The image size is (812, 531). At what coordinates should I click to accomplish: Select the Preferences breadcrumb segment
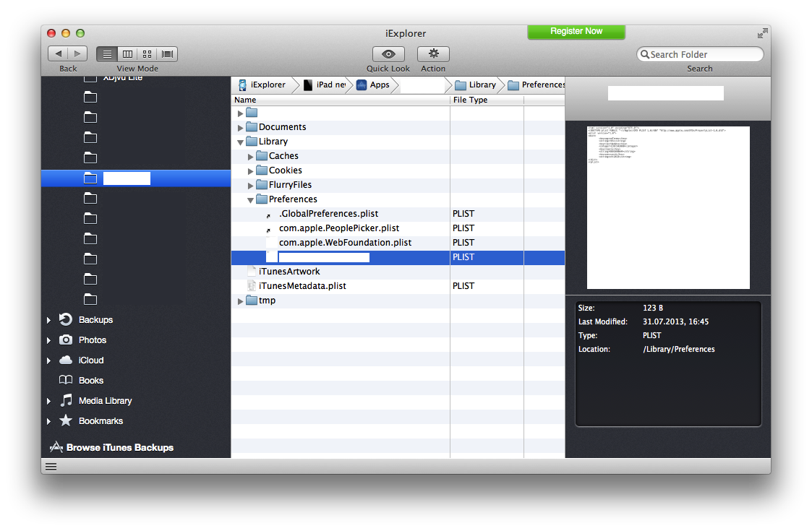(x=537, y=85)
